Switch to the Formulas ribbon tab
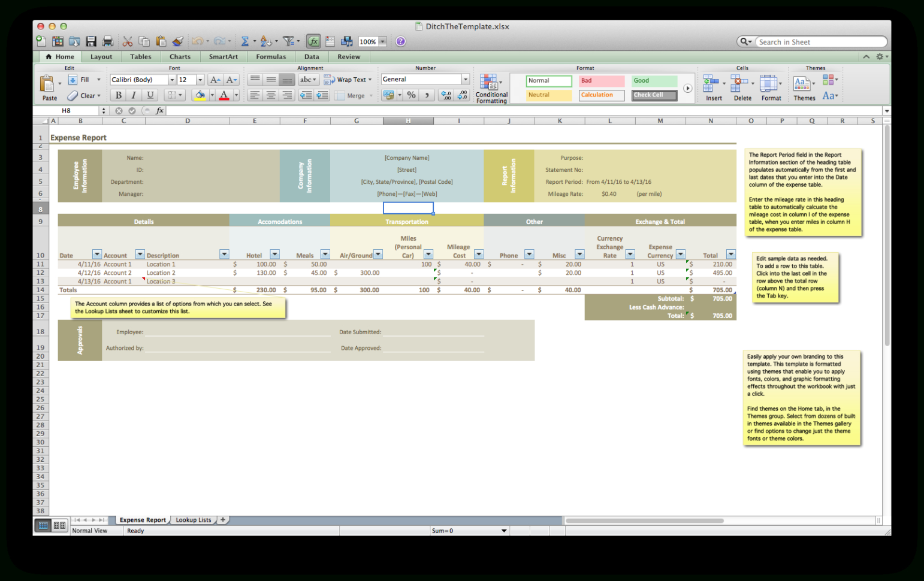Image resolution: width=924 pixels, height=581 pixels. (271, 56)
